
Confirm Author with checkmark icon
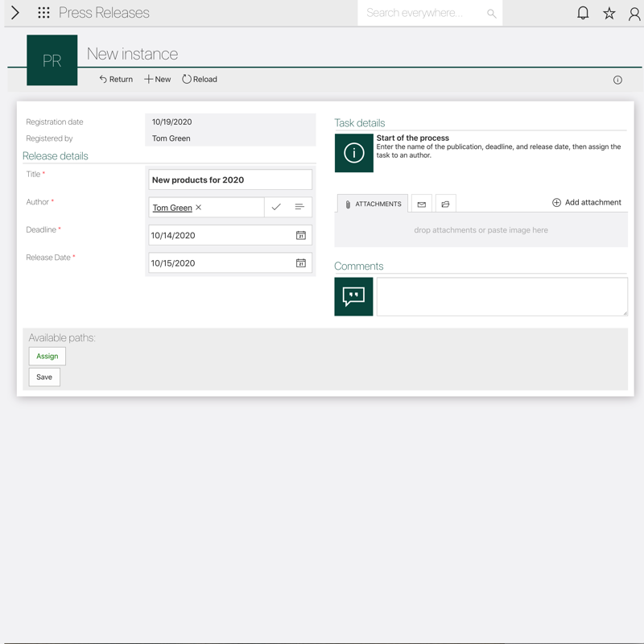click(276, 208)
